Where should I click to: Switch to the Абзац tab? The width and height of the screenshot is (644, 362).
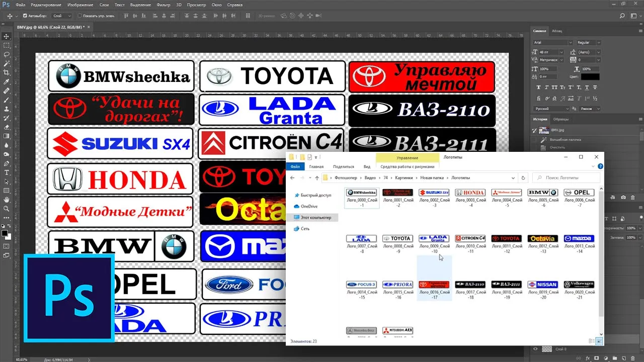(557, 31)
